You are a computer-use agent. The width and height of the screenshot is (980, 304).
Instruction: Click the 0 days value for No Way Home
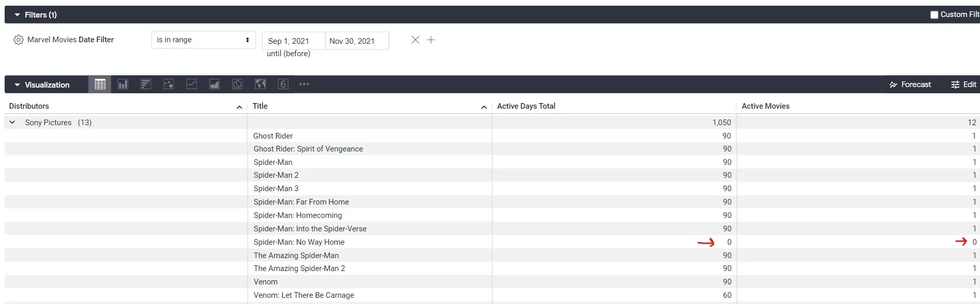click(729, 242)
